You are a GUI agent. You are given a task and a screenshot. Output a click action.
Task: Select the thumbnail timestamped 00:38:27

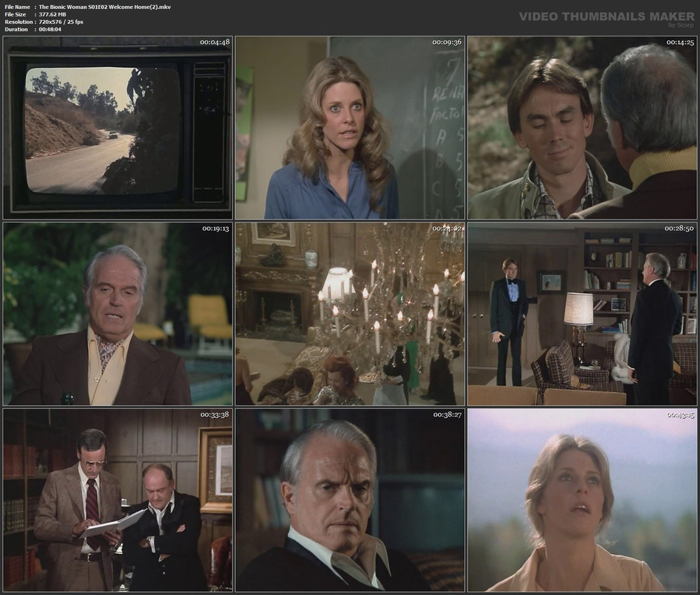(x=350, y=500)
